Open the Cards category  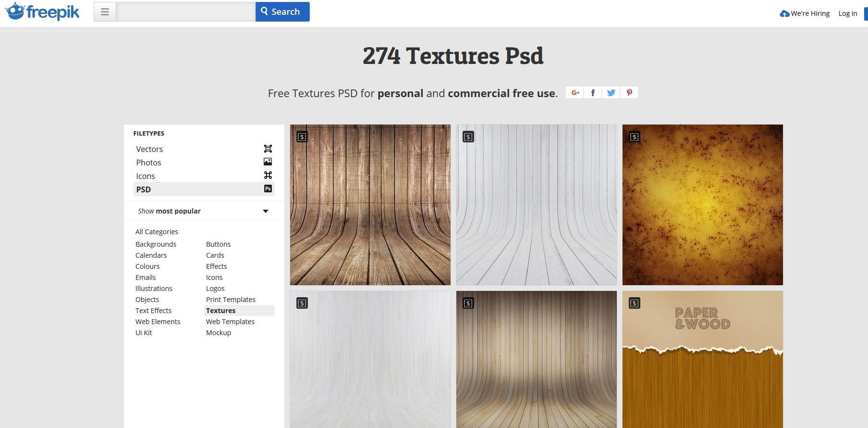click(x=215, y=255)
